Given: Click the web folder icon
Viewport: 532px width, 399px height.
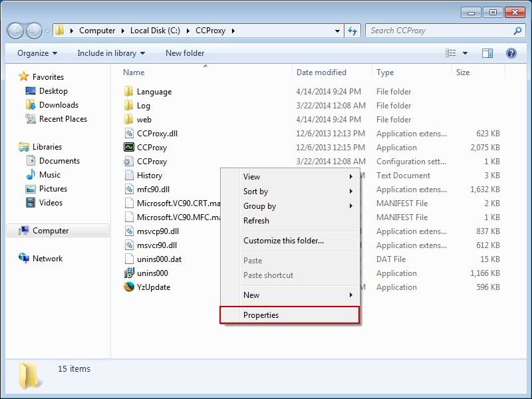Looking at the screenshot, I should click(x=128, y=119).
